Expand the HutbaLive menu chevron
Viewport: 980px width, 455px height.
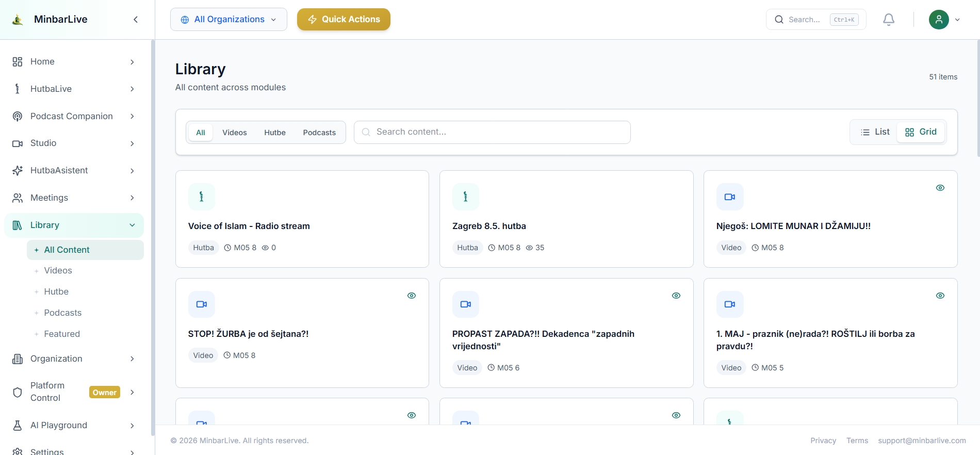132,89
